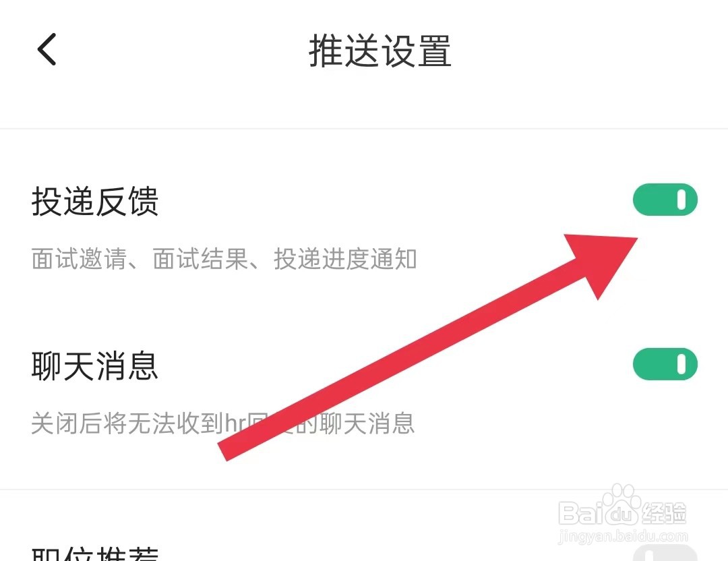This screenshot has width=728, height=561.
Task: Click the white knob on 聊天消息 switch
Action: pos(681,364)
